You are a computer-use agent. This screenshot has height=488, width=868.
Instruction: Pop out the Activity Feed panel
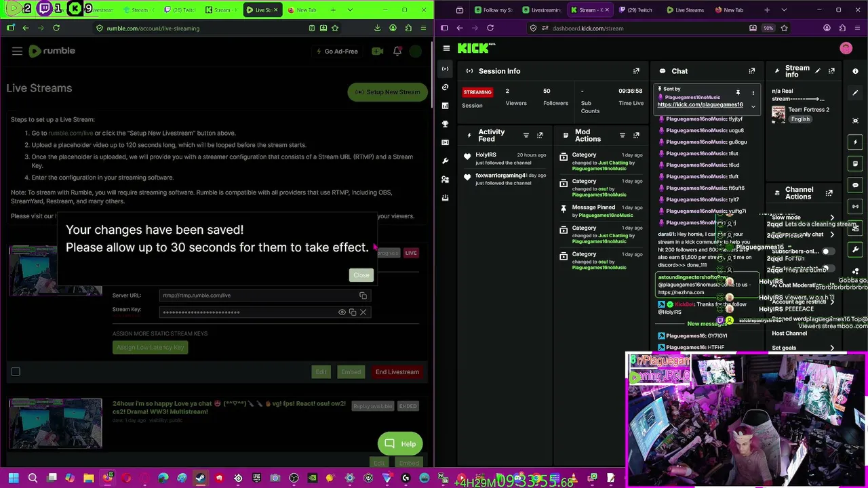540,136
